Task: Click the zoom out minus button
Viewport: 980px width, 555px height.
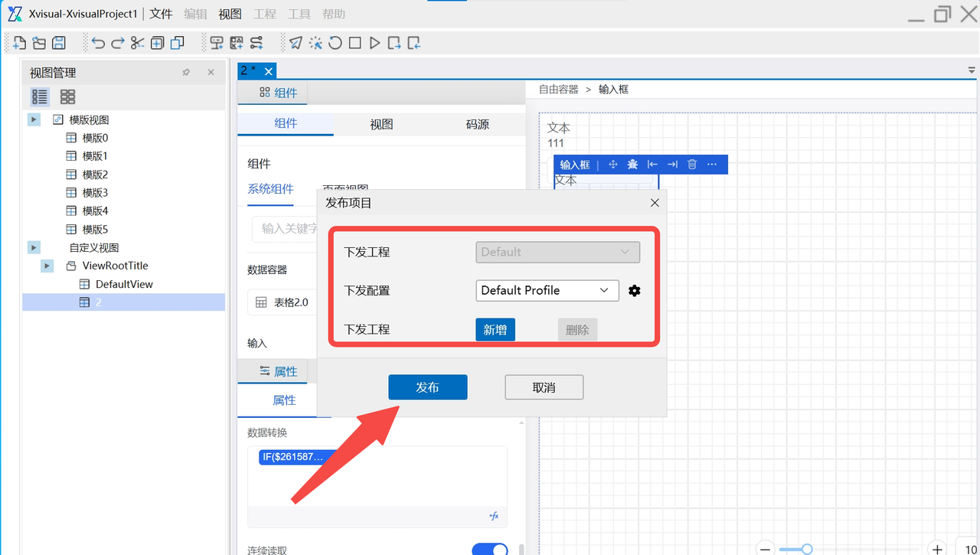Action: click(766, 549)
